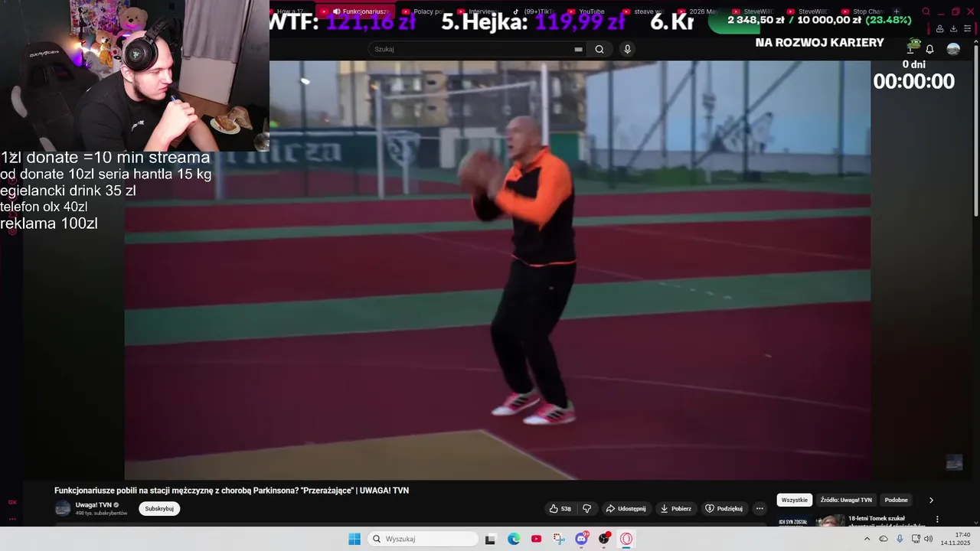Open the red YouTube app on taskbar
This screenshot has width=980, height=551.
tap(536, 539)
